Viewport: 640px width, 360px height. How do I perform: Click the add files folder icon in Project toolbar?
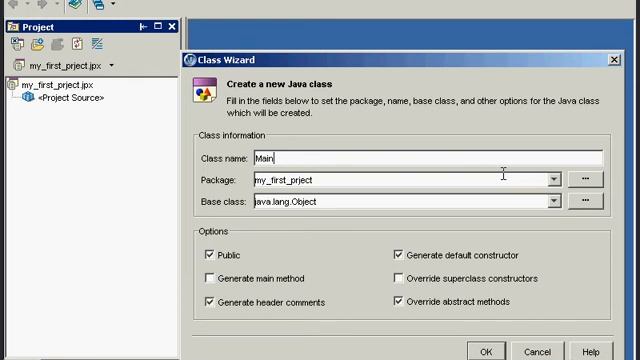[x=38, y=44]
